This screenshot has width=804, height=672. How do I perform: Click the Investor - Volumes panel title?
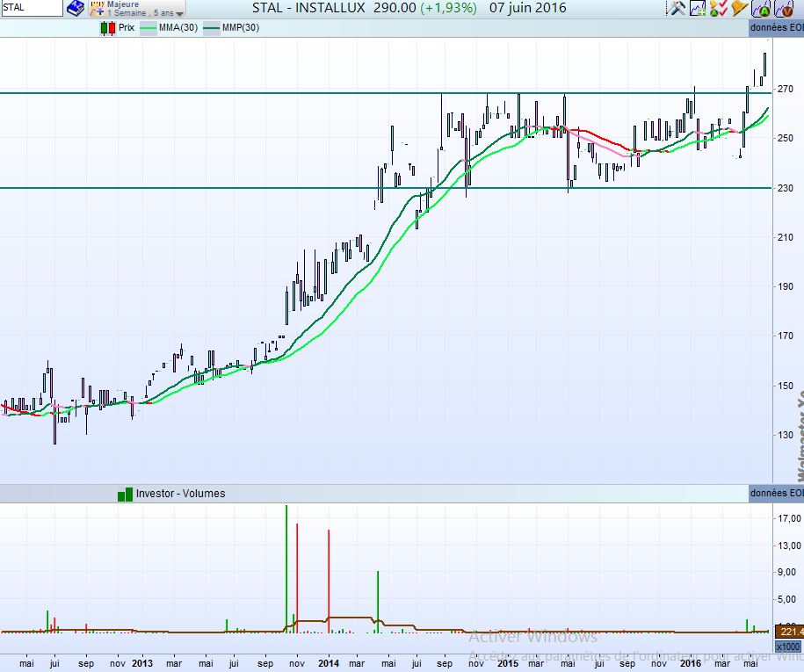tap(180, 494)
